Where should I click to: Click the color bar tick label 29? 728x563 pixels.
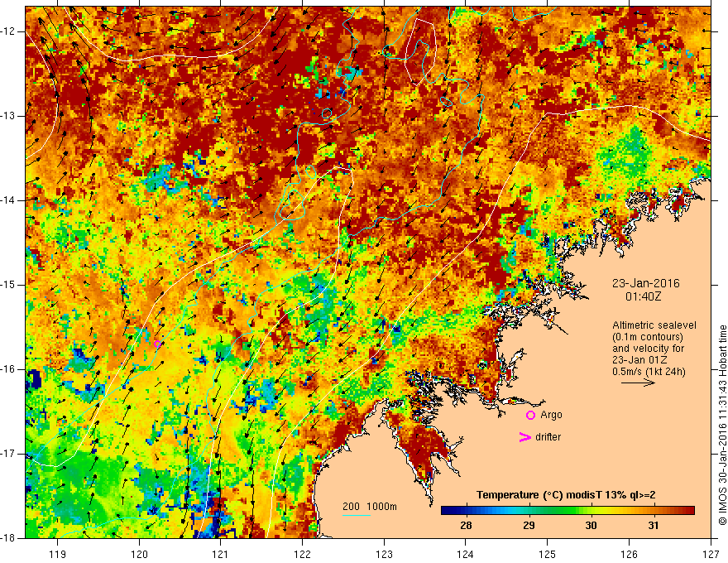(x=529, y=526)
